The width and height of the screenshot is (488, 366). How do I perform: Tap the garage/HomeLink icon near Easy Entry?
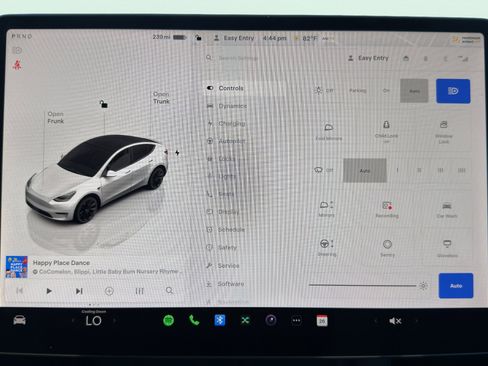pos(406,58)
